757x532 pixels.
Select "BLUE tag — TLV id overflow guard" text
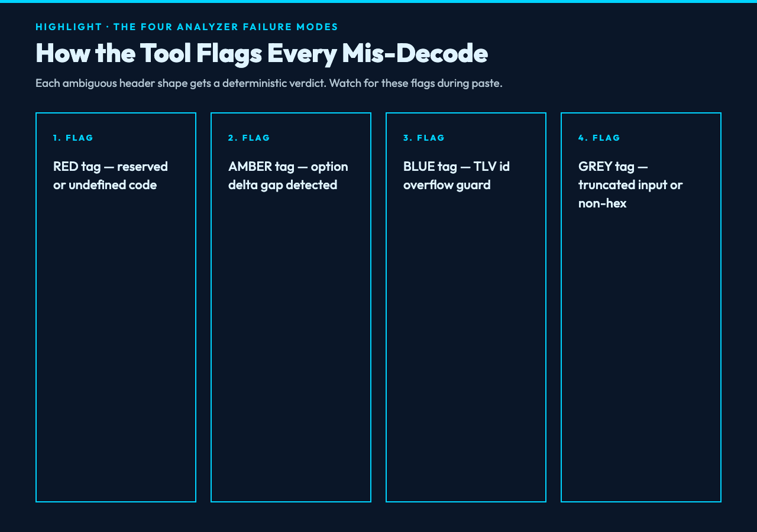pos(457,176)
